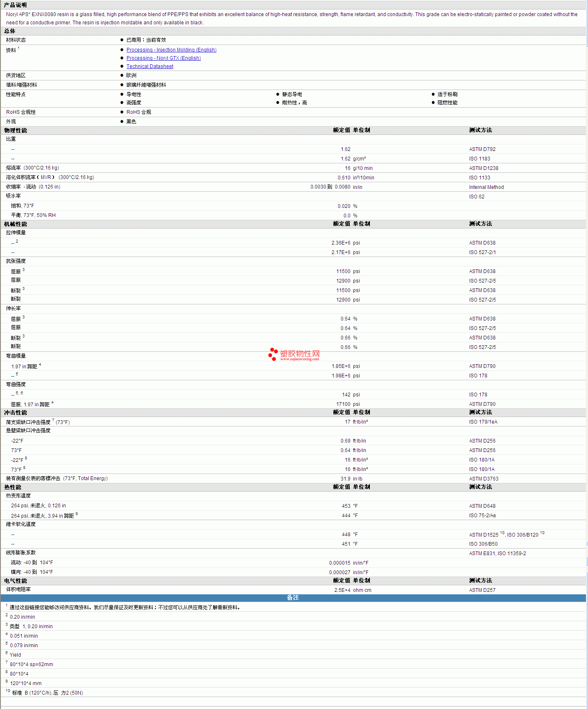The image size is (588, 709).
Task: Click the ASTM D3763 test method
Action: pyautogui.click(x=483, y=479)
